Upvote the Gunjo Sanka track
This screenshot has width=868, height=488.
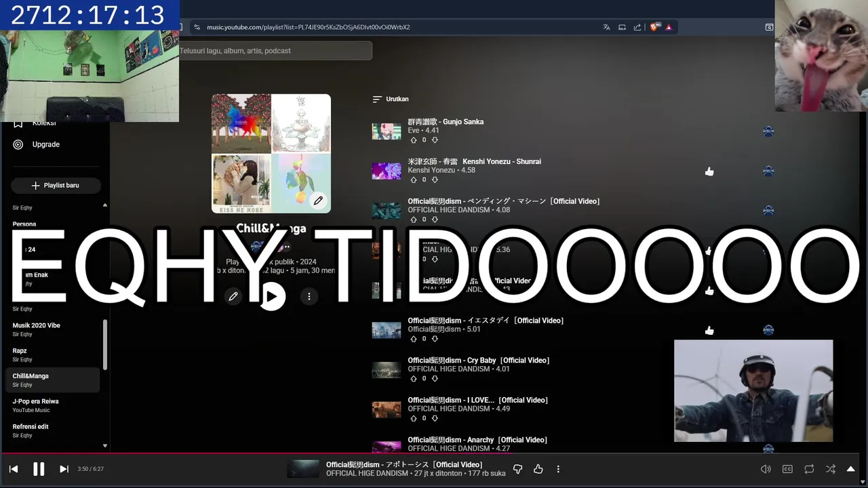coord(414,140)
